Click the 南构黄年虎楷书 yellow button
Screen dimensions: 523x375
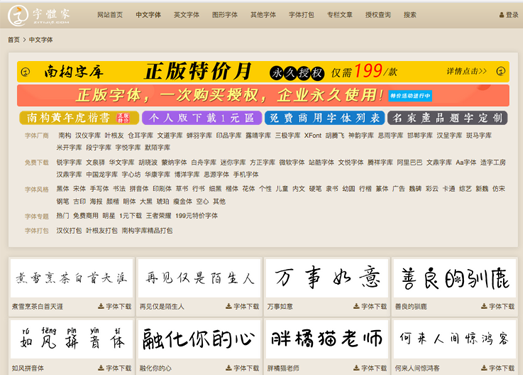click(79, 118)
